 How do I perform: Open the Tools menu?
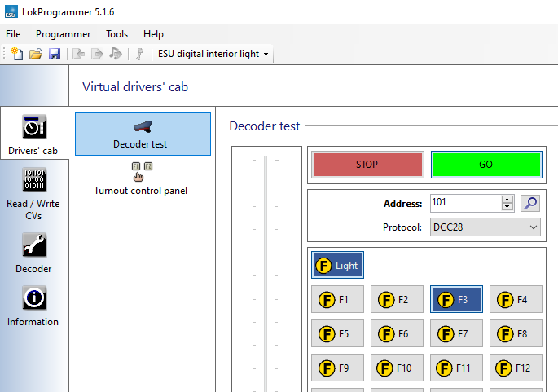pyautogui.click(x=116, y=34)
